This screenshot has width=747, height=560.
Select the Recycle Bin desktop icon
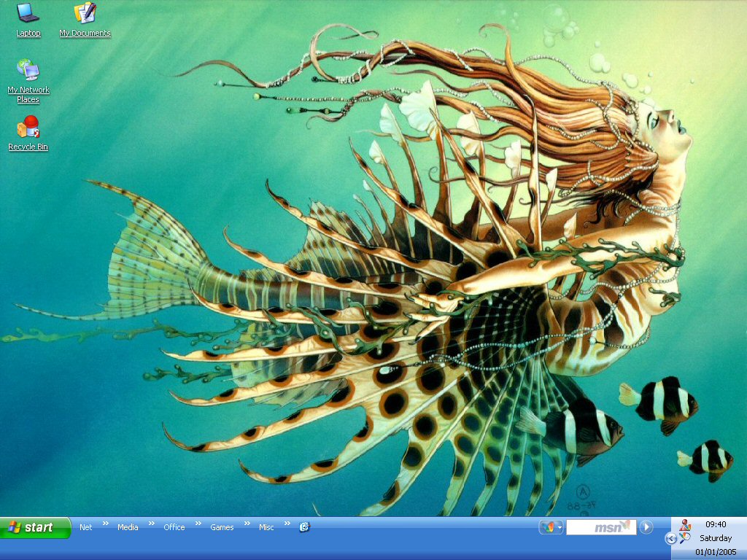click(x=28, y=133)
